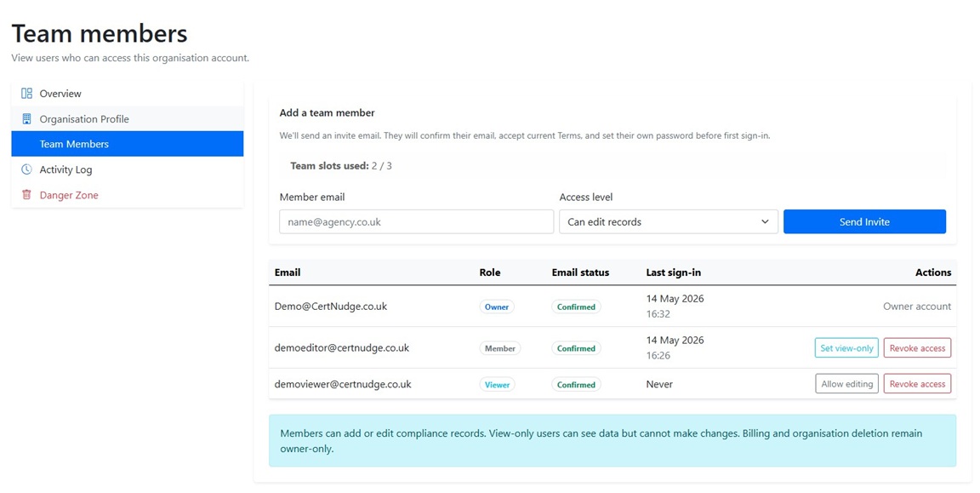The height and width of the screenshot is (493, 980).
Task: Select the Team Members sidebar item
Action: point(128,144)
